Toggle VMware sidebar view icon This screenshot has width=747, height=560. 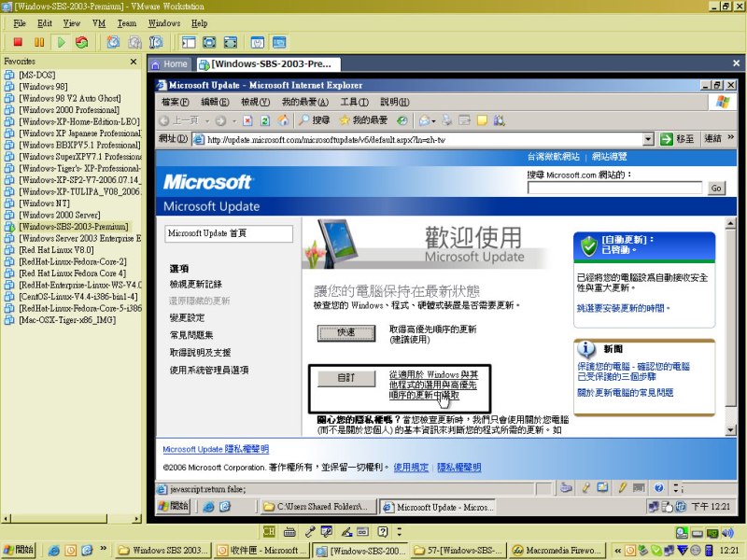click(189, 42)
